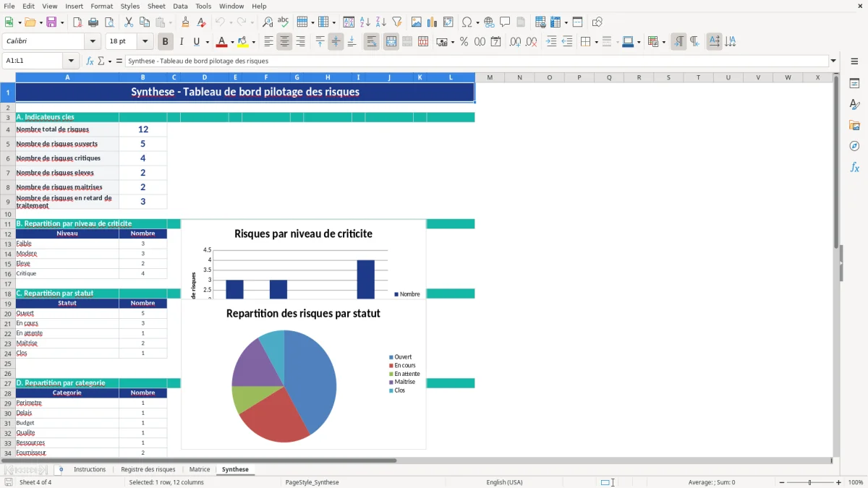The width and height of the screenshot is (868, 488).
Task: Switch to Registre des risques tab
Action: (x=148, y=470)
